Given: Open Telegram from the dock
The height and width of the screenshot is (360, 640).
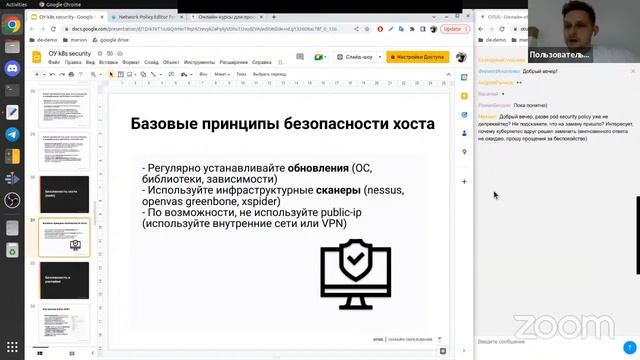Looking at the screenshot, I should (x=12, y=134).
